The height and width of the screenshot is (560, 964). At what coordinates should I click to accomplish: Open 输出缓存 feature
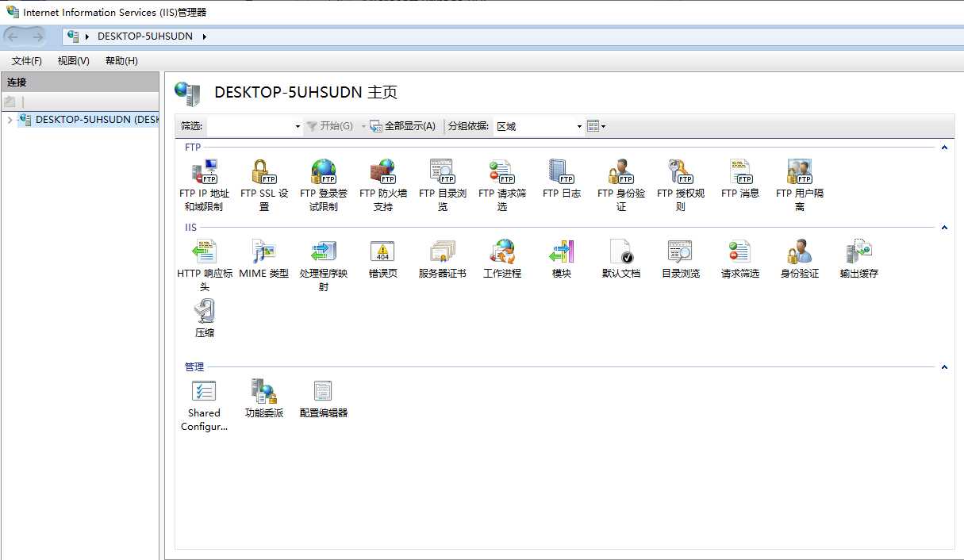[858, 259]
